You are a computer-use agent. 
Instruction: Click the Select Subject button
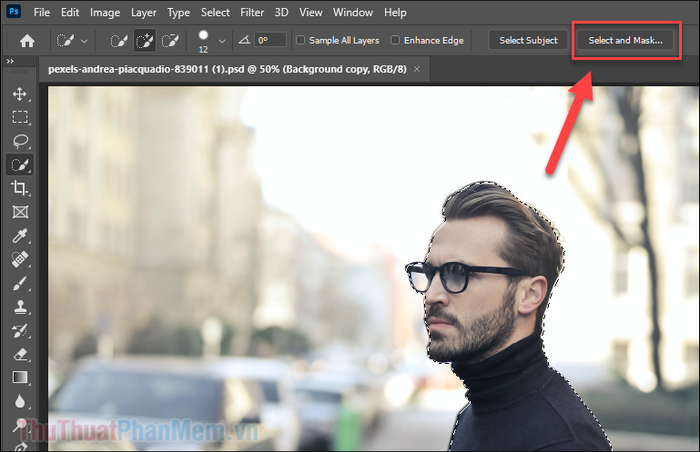pyautogui.click(x=528, y=40)
